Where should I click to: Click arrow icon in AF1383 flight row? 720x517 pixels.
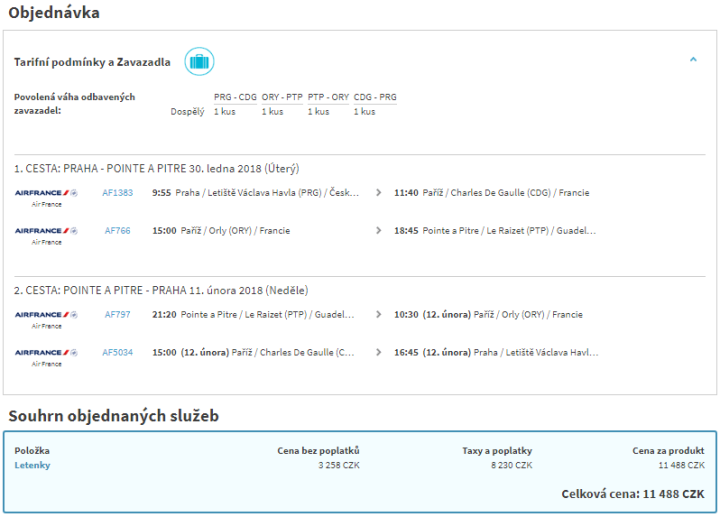point(378,193)
